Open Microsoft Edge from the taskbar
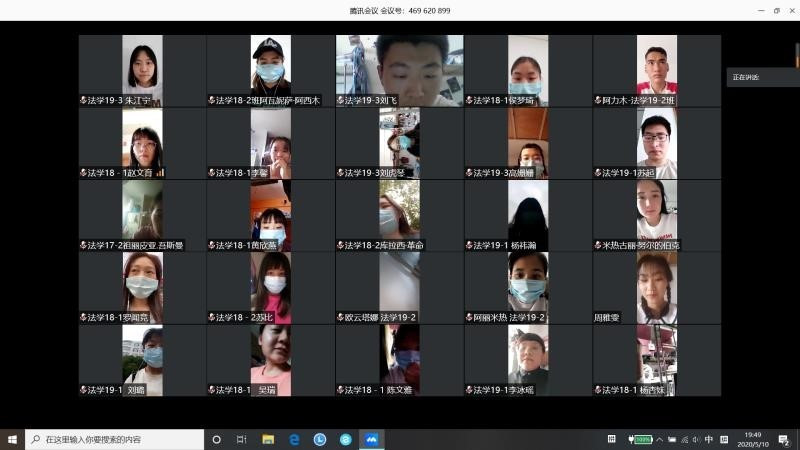The width and height of the screenshot is (800, 450). coord(295,439)
